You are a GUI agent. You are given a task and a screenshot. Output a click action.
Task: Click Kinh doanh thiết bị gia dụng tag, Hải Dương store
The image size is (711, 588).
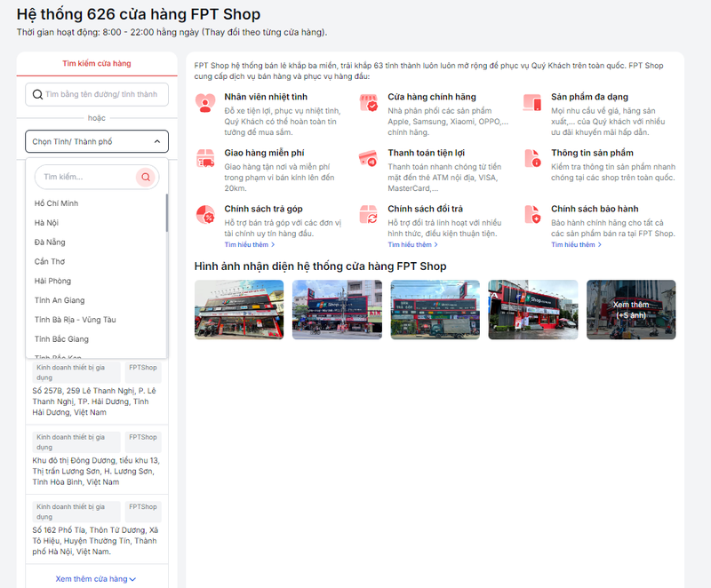[x=76, y=372]
